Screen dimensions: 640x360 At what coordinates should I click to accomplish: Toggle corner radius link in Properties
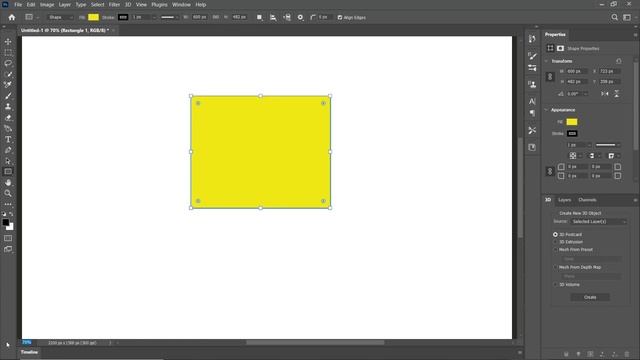(x=550, y=171)
